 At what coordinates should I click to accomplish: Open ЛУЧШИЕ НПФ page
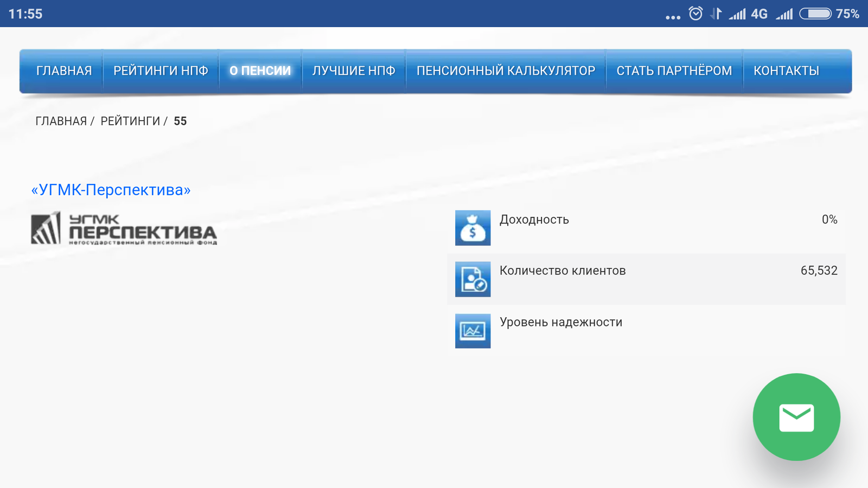point(354,71)
